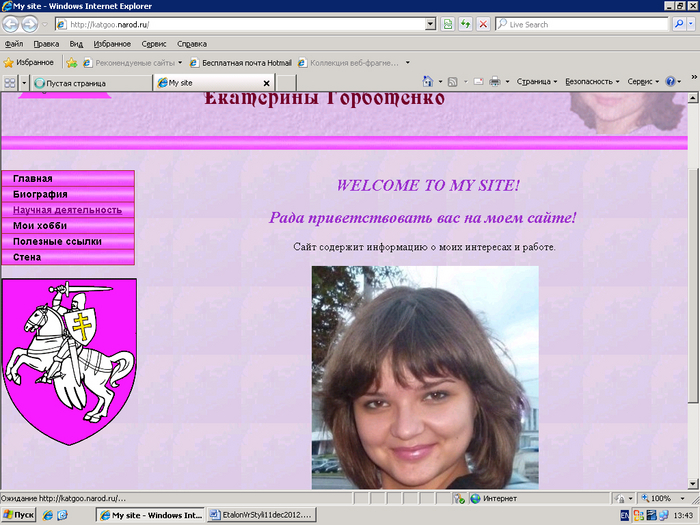Click Интернет security zone in status bar

494,499
